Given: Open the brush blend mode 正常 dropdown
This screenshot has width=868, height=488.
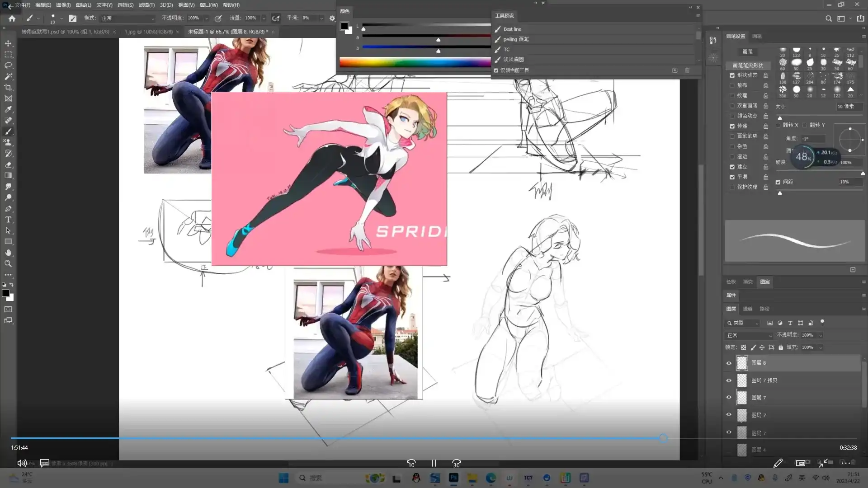Looking at the screenshot, I should [127, 18].
